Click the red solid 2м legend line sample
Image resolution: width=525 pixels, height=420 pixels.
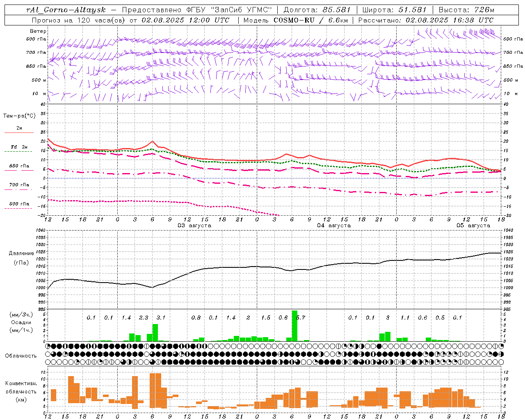[19, 133]
